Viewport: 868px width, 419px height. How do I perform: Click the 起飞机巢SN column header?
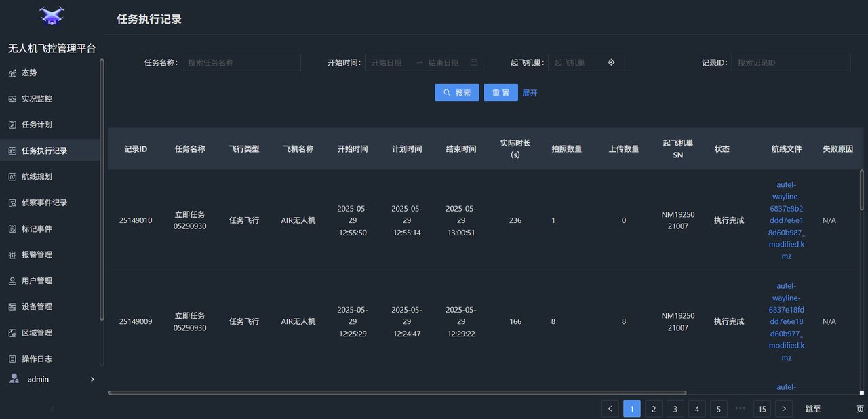(678, 148)
